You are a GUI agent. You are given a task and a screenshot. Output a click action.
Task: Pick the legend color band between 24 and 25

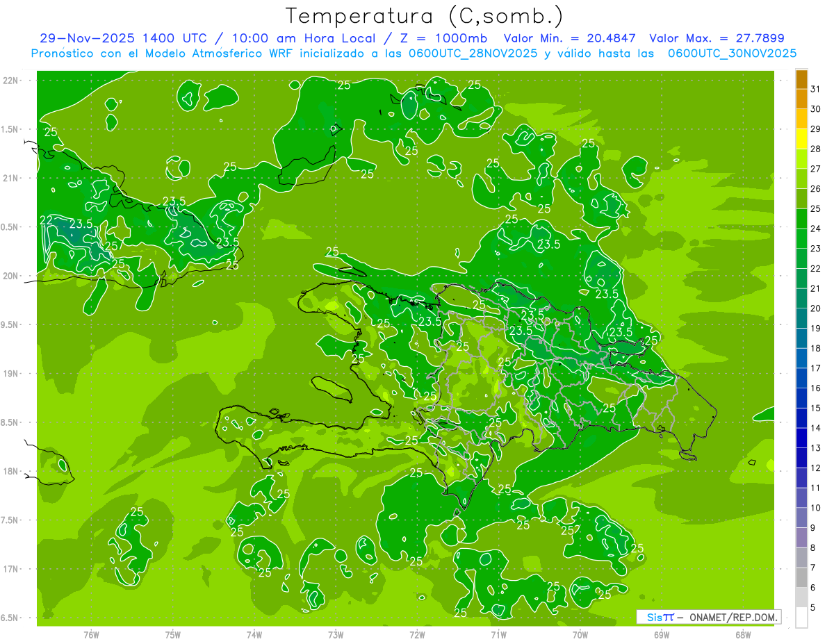click(802, 219)
